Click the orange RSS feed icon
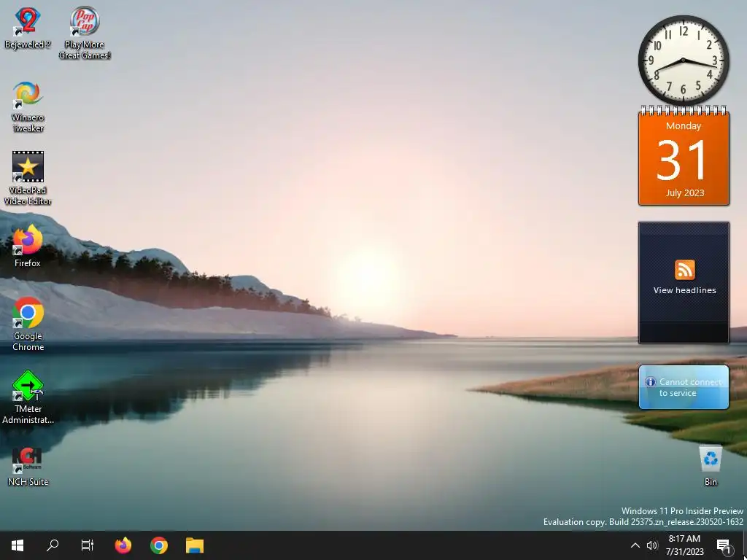 [x=684, y=270]
